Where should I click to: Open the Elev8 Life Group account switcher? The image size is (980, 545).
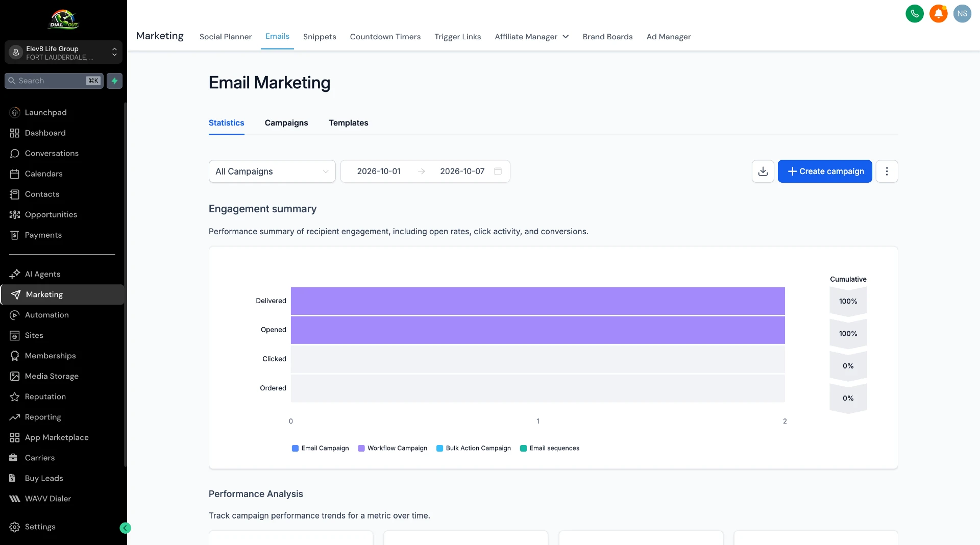pyautogui.click(x=63, y=52)
